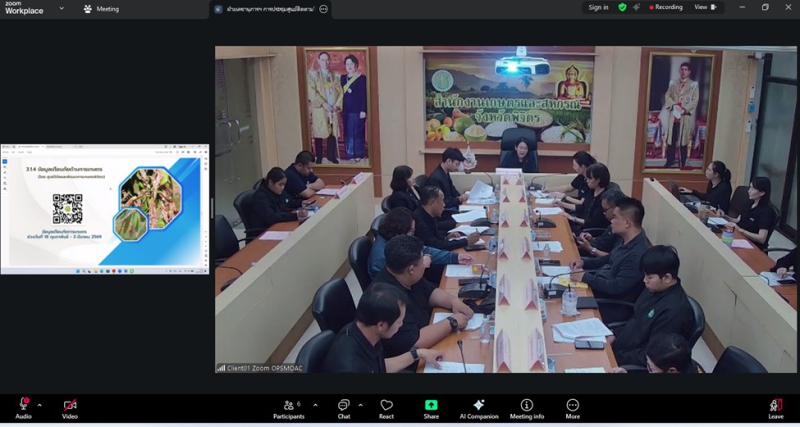Image resolution: width=800 pixels, height=427 pixels.
Task: Show Meeting info details
Action: point(527,406)
